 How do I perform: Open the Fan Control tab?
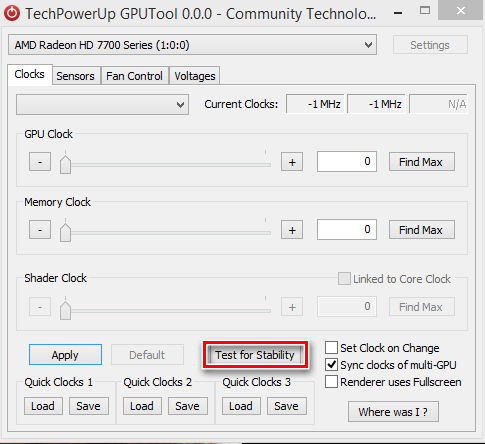click(134, 76)
